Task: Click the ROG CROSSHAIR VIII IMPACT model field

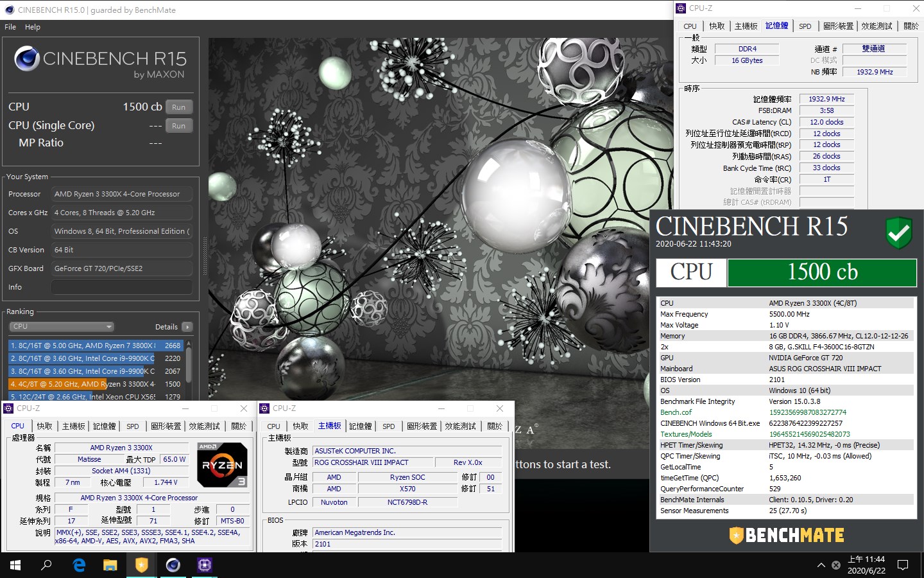Action: point(372,462)
